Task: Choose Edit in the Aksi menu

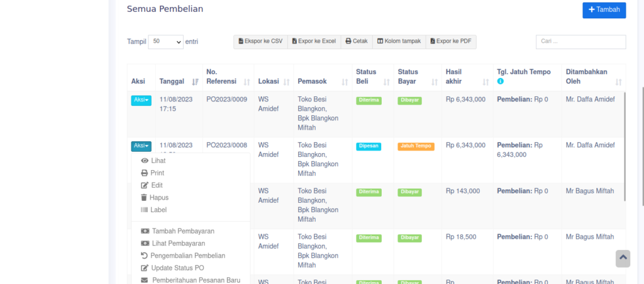Action: coord(157,185)
